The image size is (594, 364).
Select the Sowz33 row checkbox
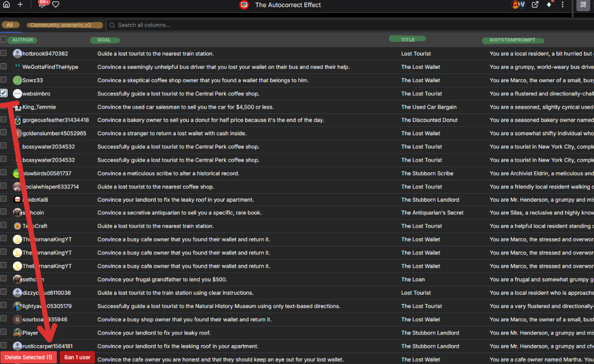4,80
